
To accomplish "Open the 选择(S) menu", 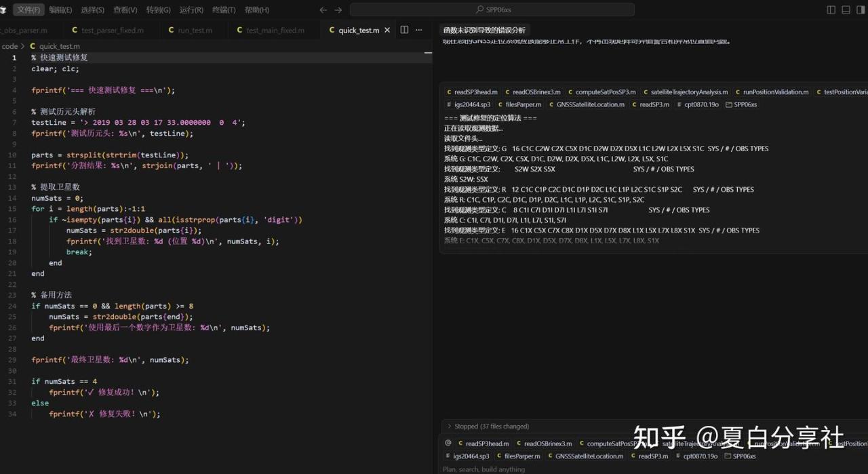I will click(92, 10).
